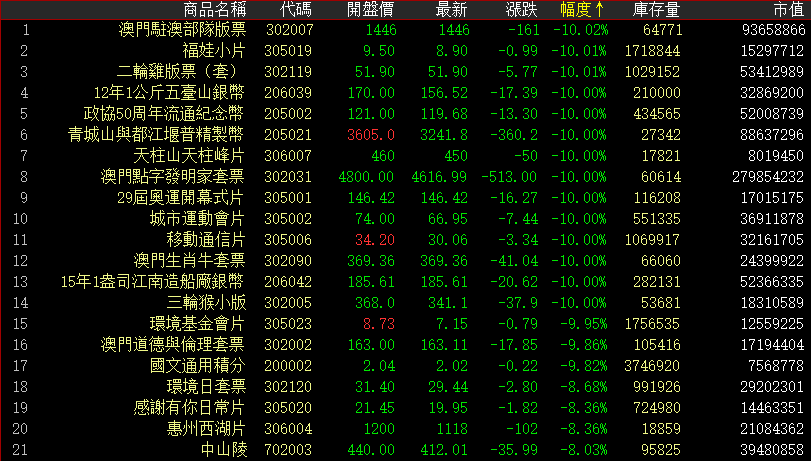
Task: Click change value -513.00
Action: [509, 177]
